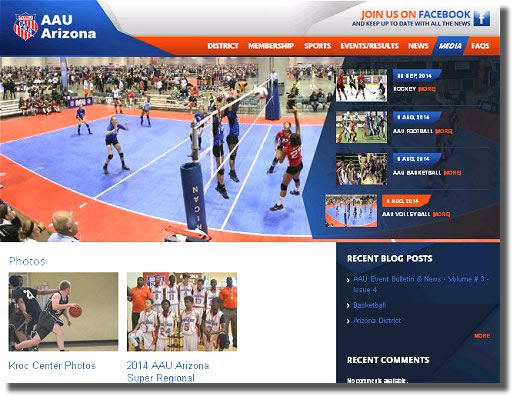512x395 pixels.
Task: Click the More link next to Hockey
Action: (427, 89)
